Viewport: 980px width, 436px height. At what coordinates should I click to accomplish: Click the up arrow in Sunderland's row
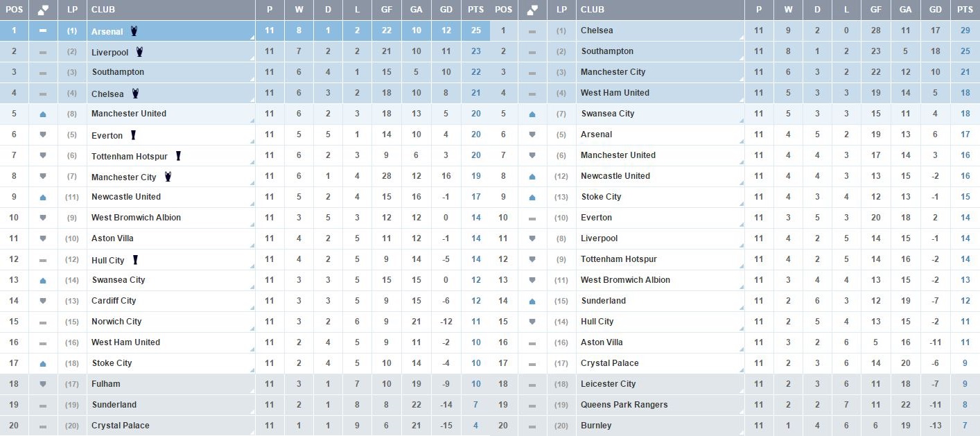point(532,301)
